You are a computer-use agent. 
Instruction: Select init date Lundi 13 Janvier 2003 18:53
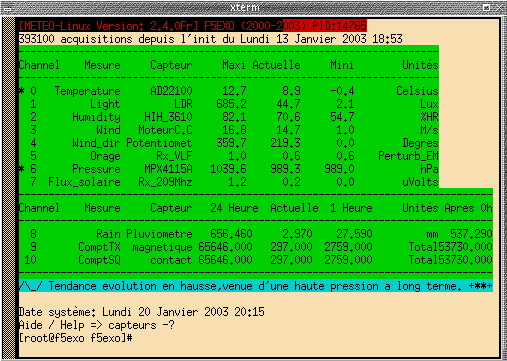pyautogui.click(x=321, y=39)
